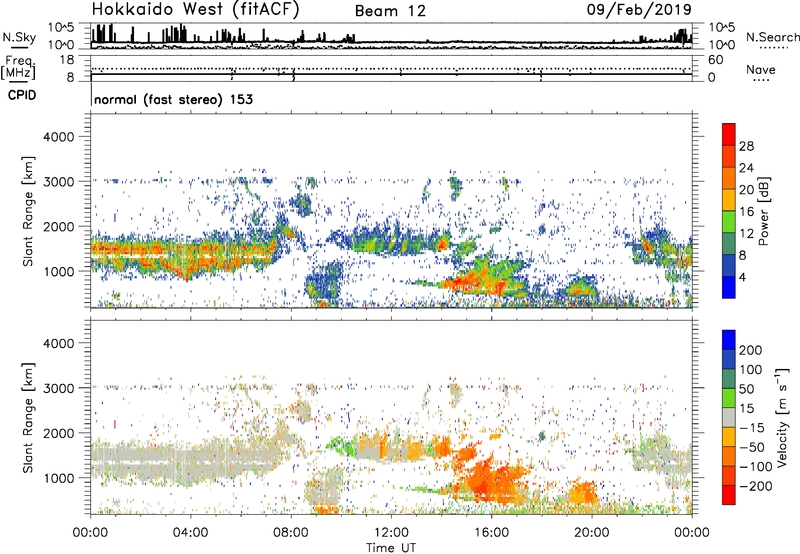This screenshot has width=800, height=554.
Task: Click the 'Freq. [MHz]' label
Action: tap(18, 68)
